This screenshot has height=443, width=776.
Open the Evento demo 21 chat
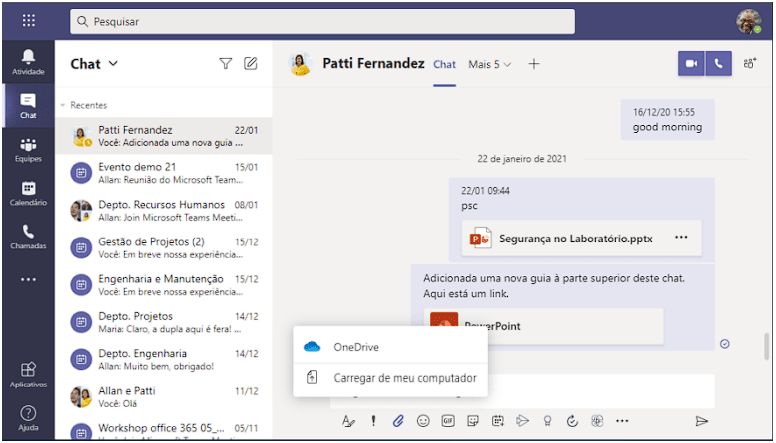164,173
